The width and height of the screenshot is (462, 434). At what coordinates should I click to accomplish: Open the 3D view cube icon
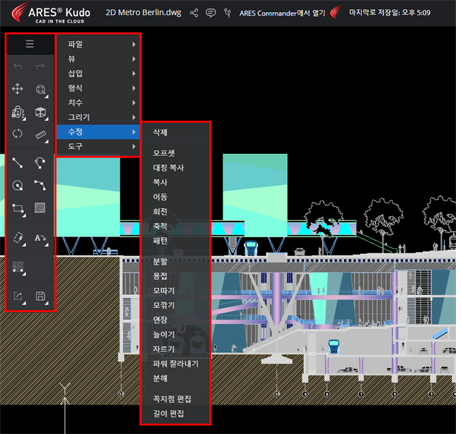coord(41,113)
